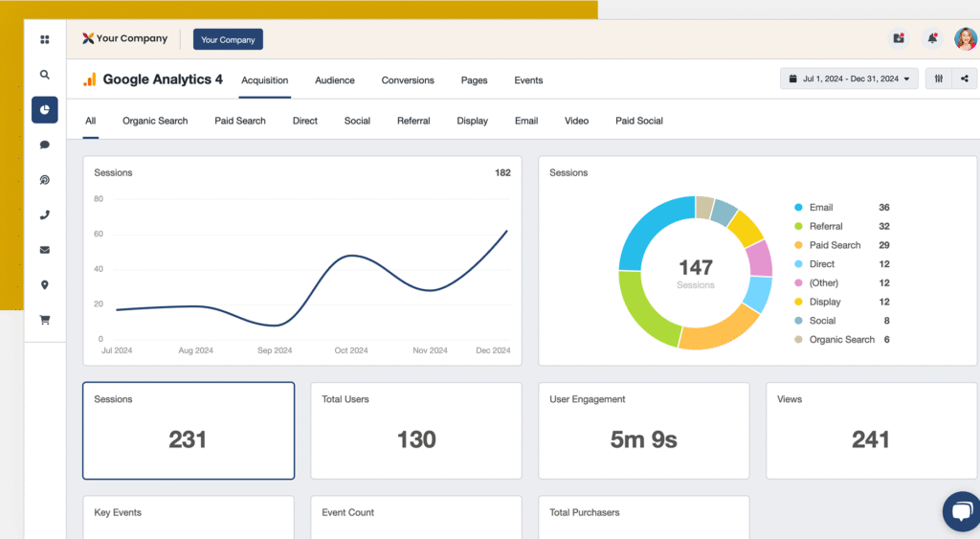980x539 pixels.
Task: Open the share icon beside date range
Action: click(964, 79)
